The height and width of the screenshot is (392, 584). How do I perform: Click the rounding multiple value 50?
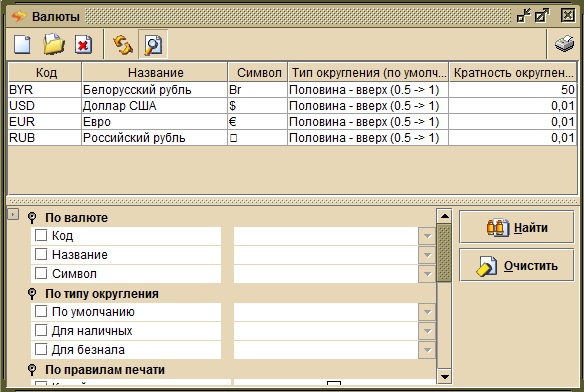coord(512,90)
